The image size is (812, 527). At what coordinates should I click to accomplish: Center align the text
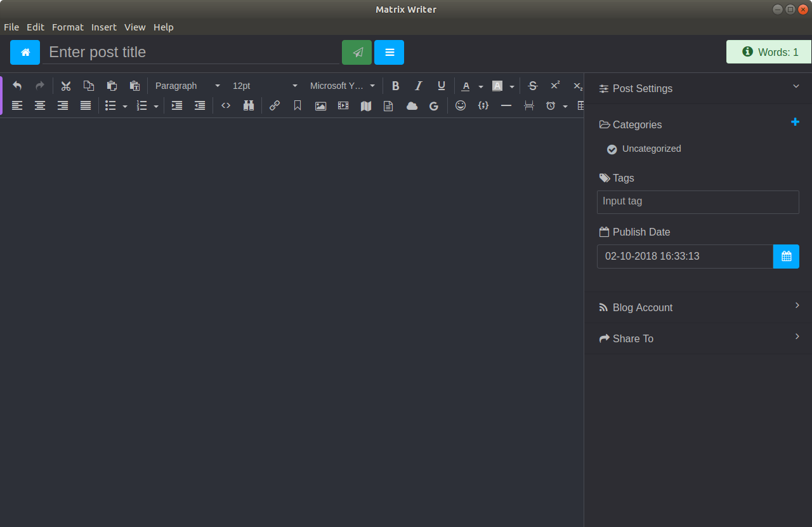pos(40,106)
